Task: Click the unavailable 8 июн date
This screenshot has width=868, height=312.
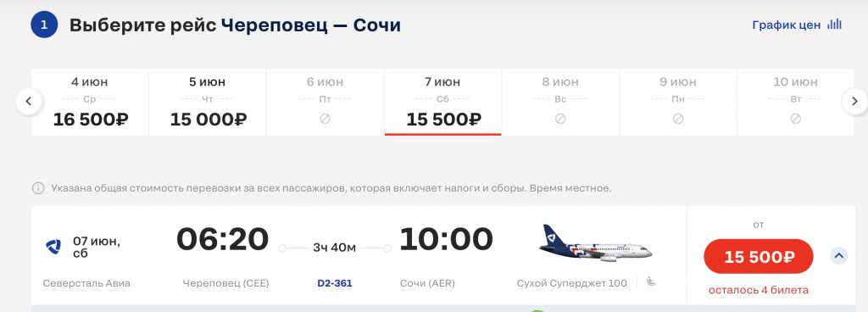Action: point(560,103)
